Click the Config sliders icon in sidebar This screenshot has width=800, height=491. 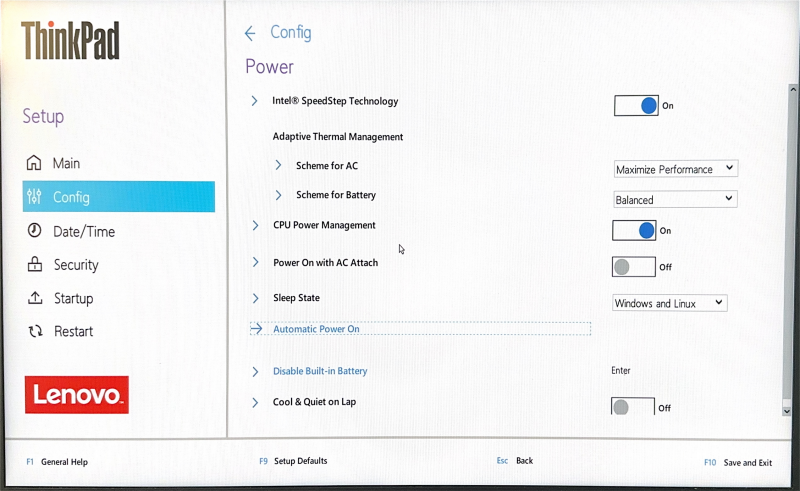click(34, 197)
